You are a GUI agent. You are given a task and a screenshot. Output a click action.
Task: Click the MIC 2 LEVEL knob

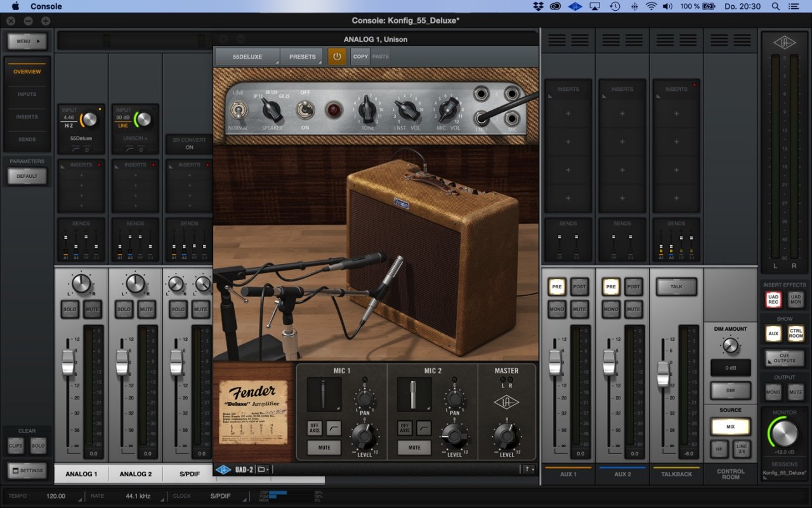454,435
